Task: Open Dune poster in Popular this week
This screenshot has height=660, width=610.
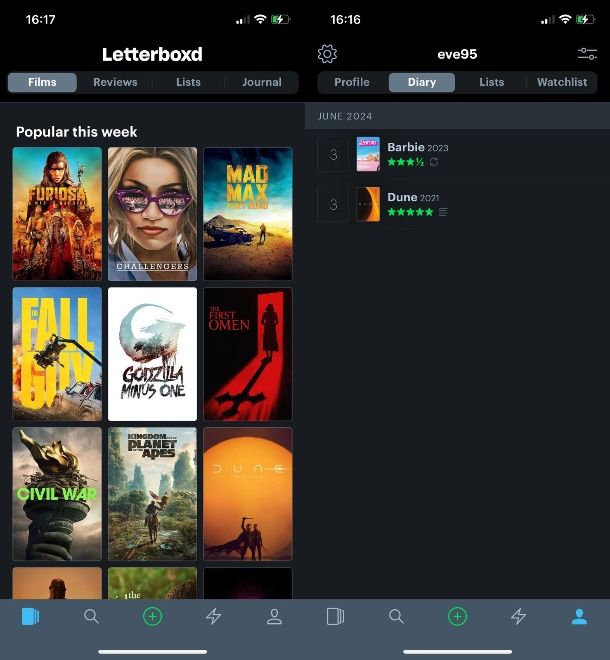Action: pyautogui.click(x=248, y=494)
